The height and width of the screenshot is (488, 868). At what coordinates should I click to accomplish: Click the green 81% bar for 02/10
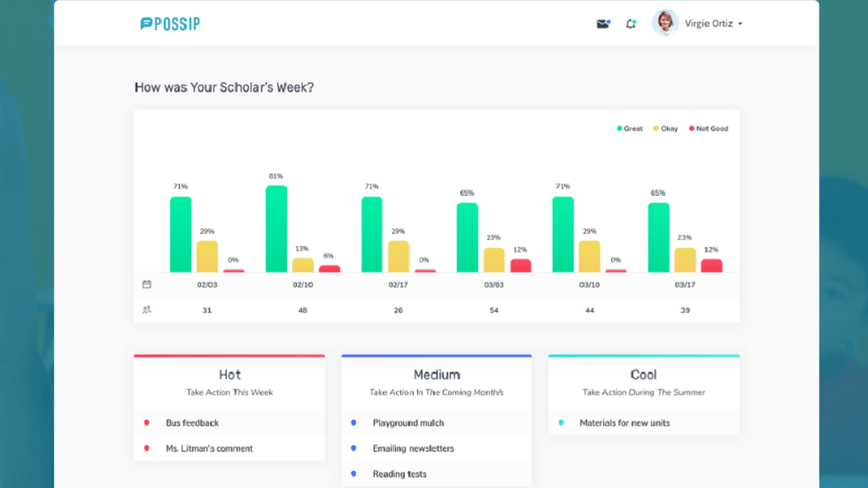point(276,229)
